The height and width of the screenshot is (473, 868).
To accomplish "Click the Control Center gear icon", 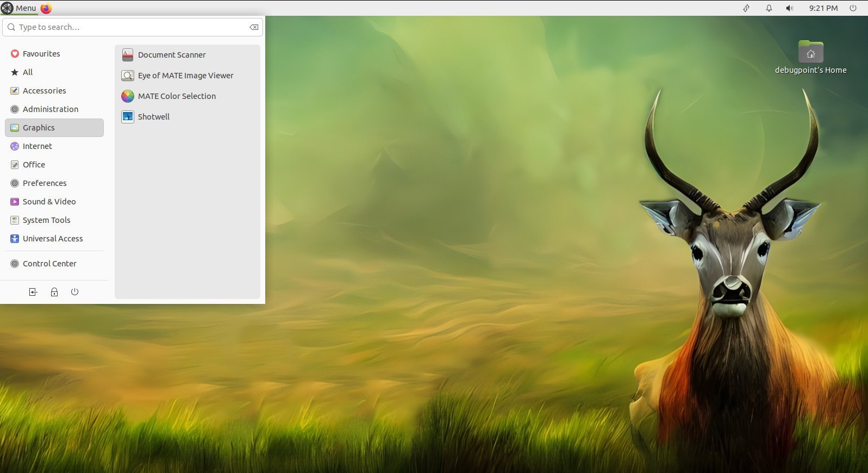I will tap(15, 264).
